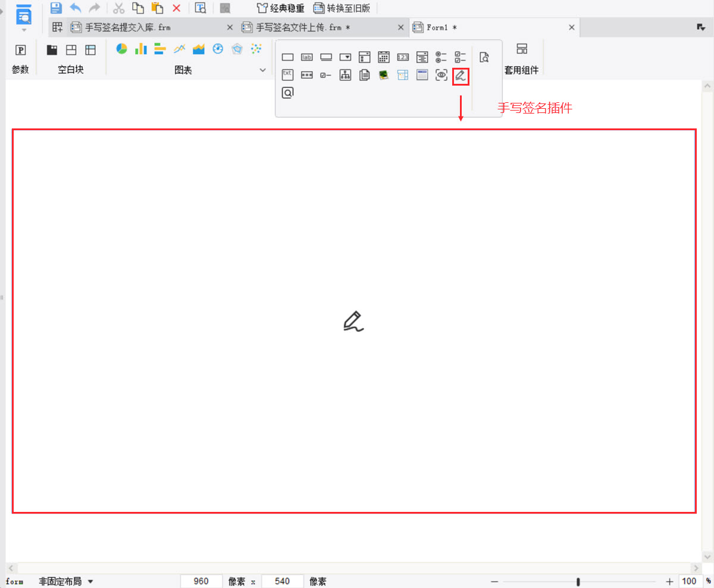The image size is (714, 588).
Task: Insert the area chart
Action: 199,49
